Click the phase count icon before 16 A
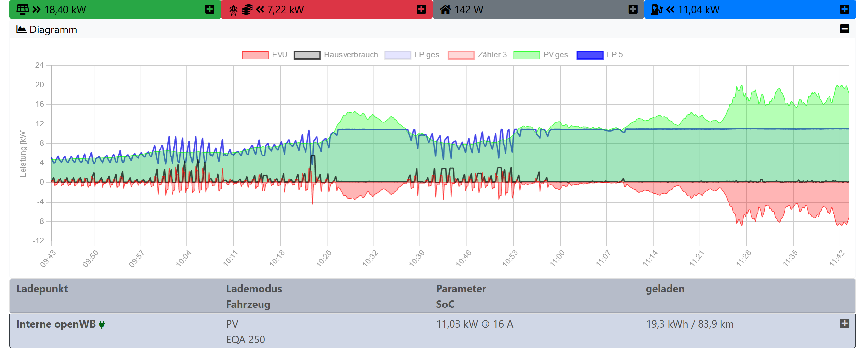The height and width of the screenshot is (359, 868). point(485,324)
